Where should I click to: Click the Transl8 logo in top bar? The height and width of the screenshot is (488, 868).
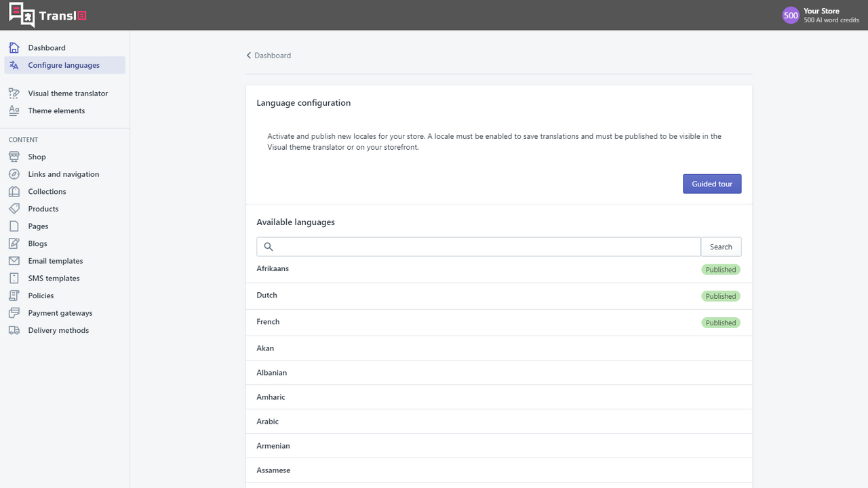tap(46, 15)
